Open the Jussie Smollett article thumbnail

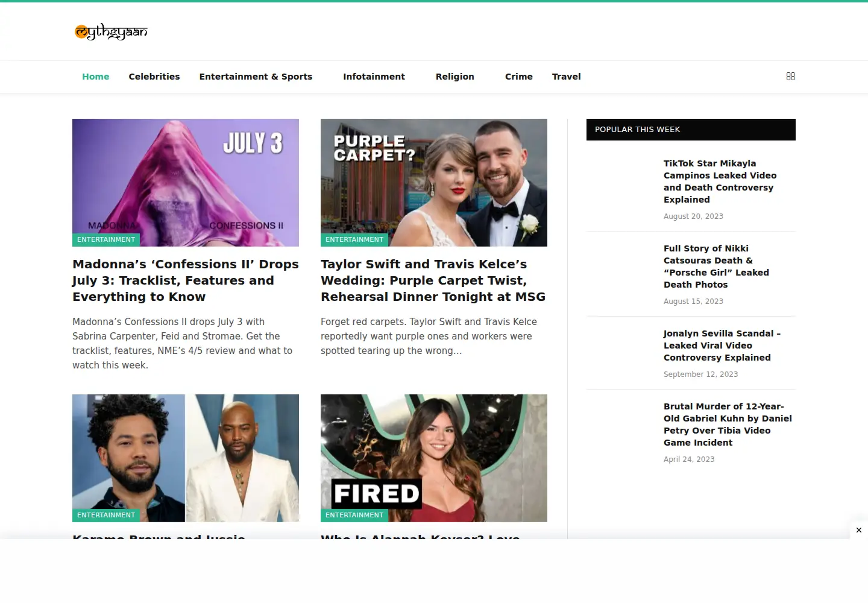click(x=186, y=458)
